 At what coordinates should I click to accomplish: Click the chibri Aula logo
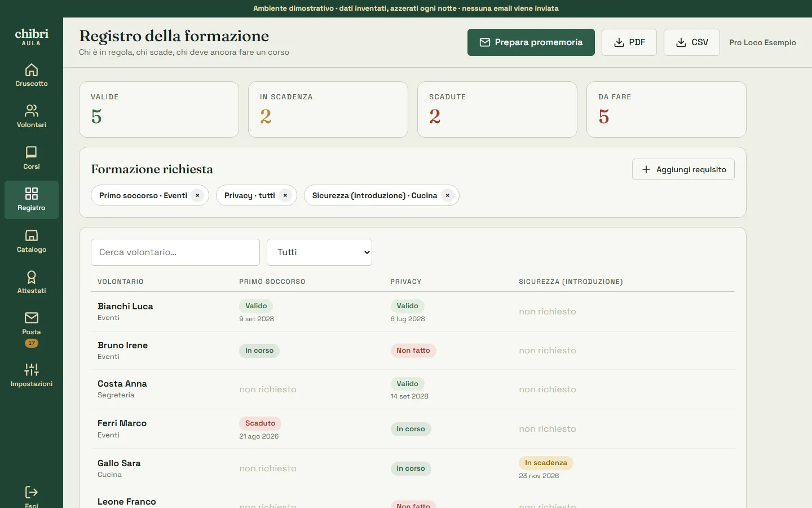tap(32, 37)
